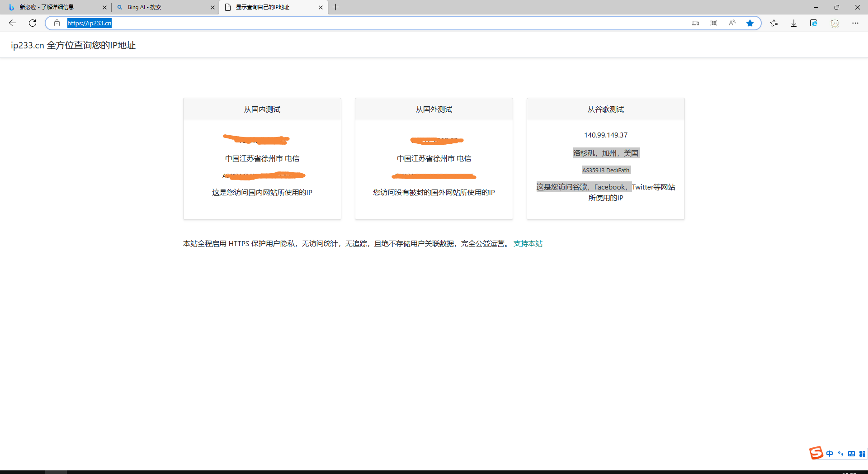
Task: Start Read Aloud from the address bar
Action: coord(732,23)
